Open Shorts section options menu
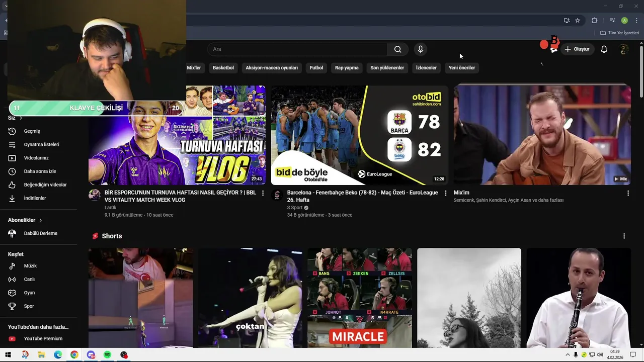 tap(624, 236)
